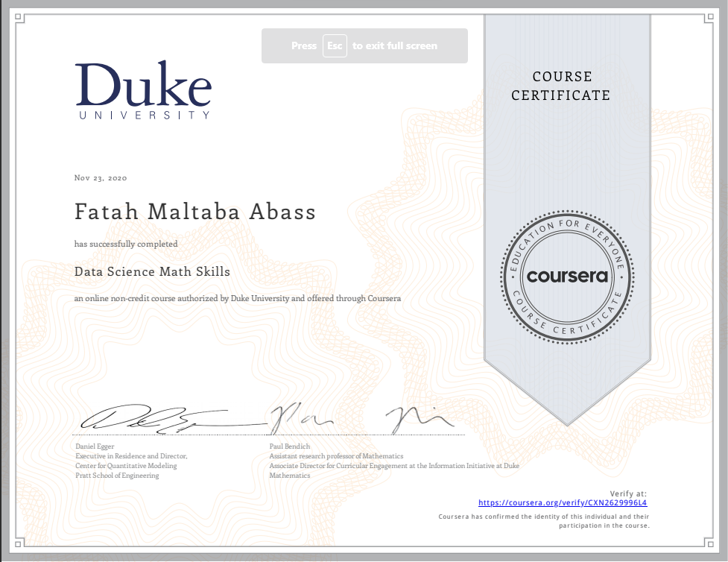
Task: Click 'Center for Quantitative Modeling' text
Action: tap(126, 466)
